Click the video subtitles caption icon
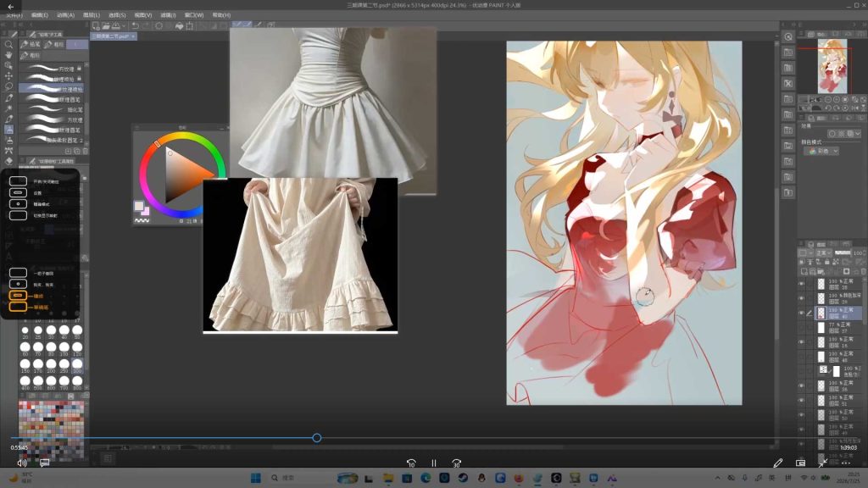Screen dimensions: 868x488 [45, 463]
